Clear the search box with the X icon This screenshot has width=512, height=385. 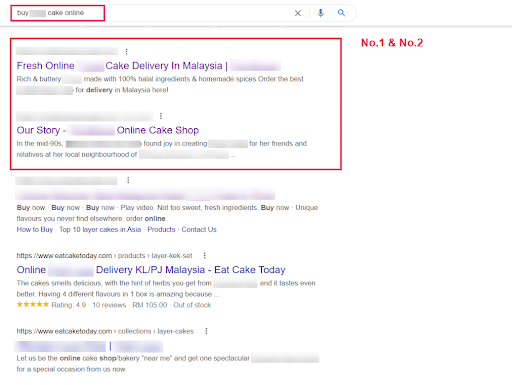click(298, 13)
